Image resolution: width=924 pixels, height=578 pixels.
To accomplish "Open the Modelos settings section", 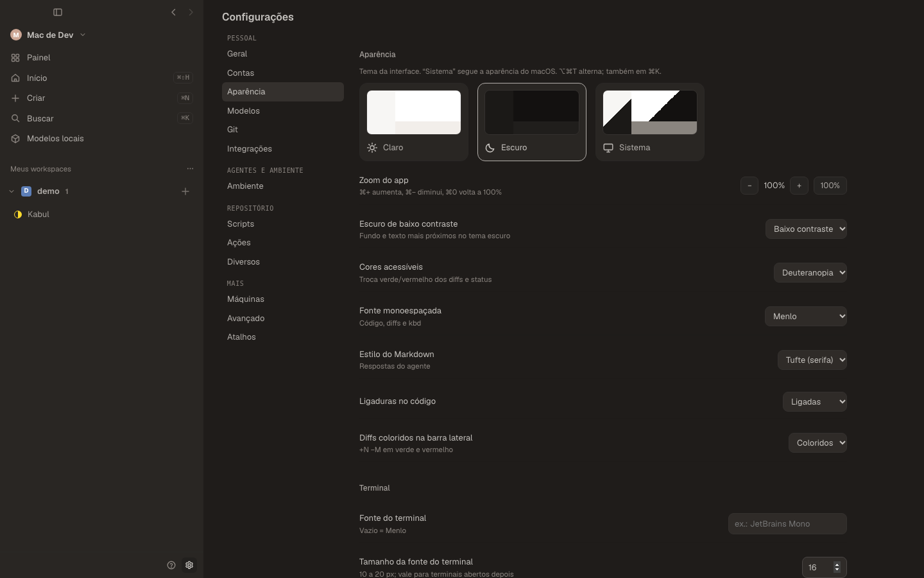I will tap(283, 111).
